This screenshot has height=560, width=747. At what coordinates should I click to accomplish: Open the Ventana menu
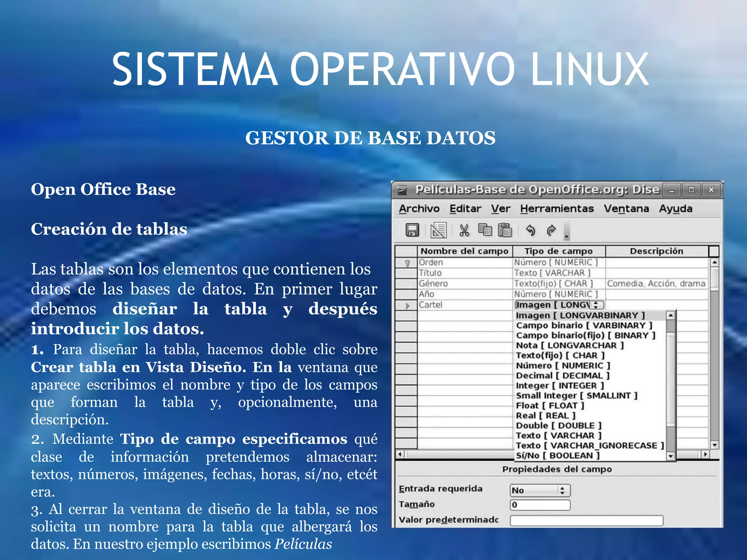(626, 209)
